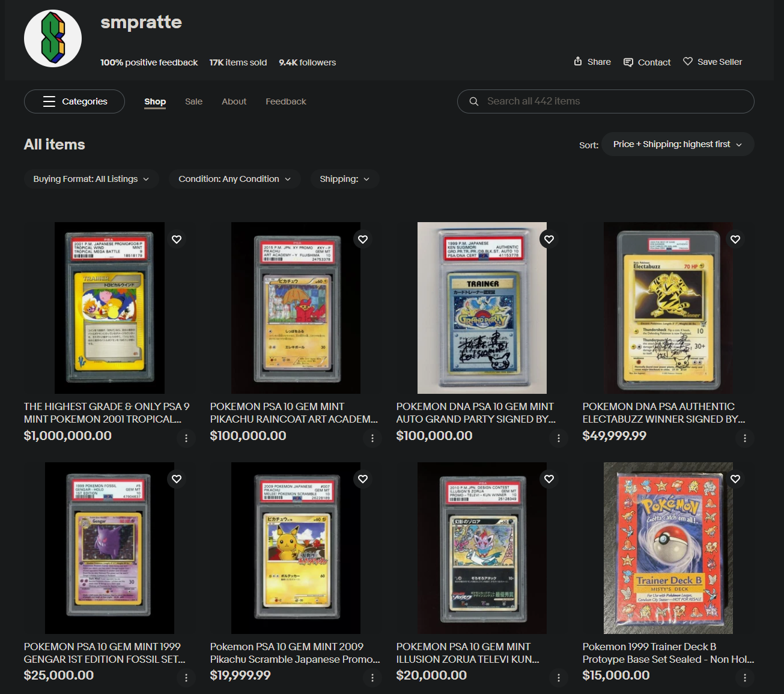Open more options for Pikachu Scramble listing
Viewport: 784px width, 694px height.
(372, 678)
